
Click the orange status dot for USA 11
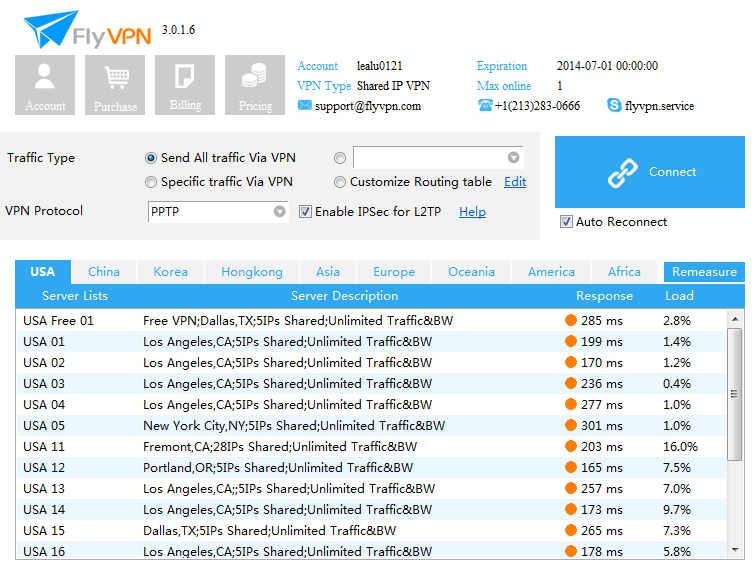pyautogui.click(x=571, y=446)
